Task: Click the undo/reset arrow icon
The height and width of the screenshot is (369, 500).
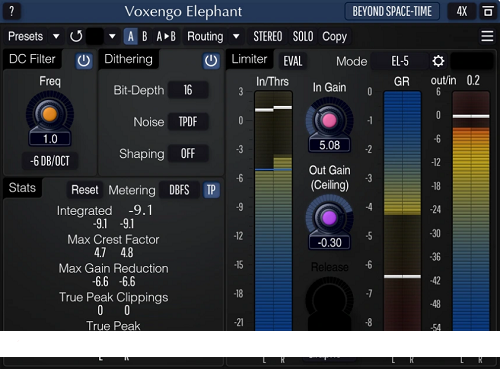Action: [x=76, y=36]
